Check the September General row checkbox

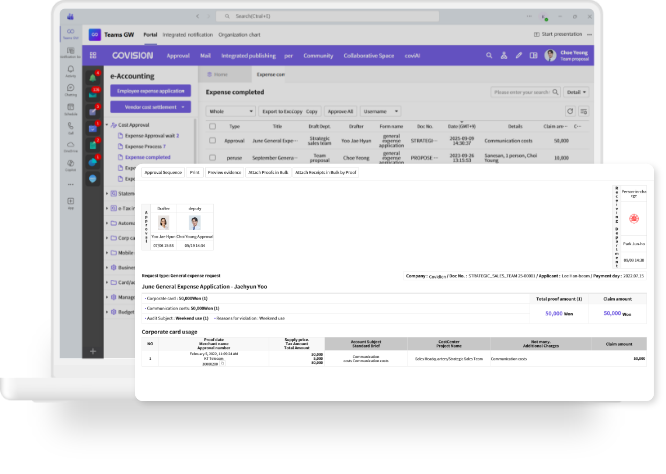212,157
